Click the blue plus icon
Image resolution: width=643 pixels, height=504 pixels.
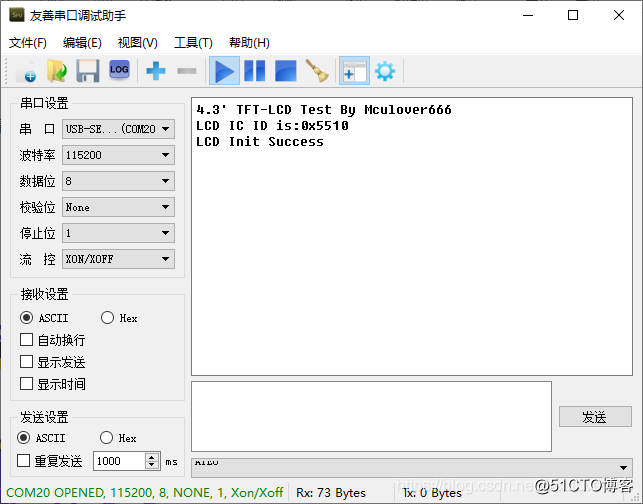[x=156, y=71]
